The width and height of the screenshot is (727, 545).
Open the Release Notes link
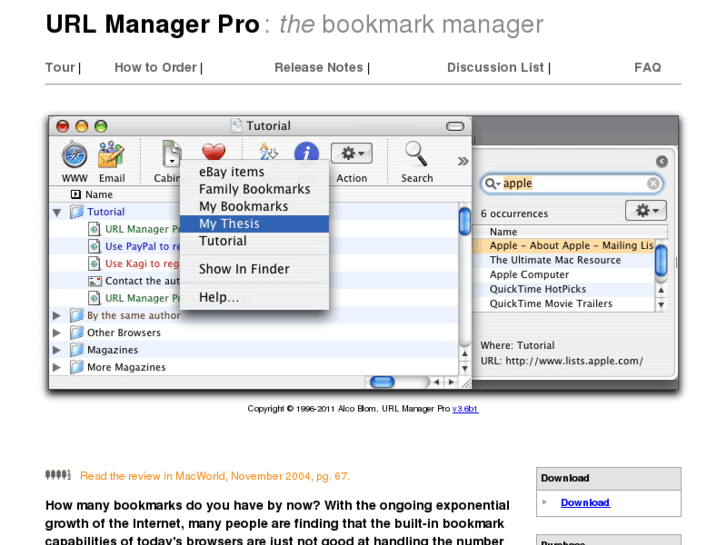[x=319, y=68]
